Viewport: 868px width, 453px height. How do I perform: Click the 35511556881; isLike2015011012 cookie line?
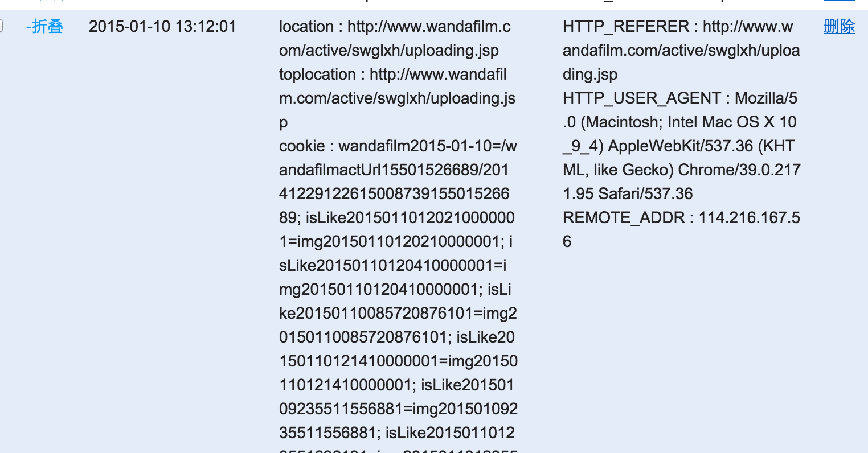click(x=397, y=433)
